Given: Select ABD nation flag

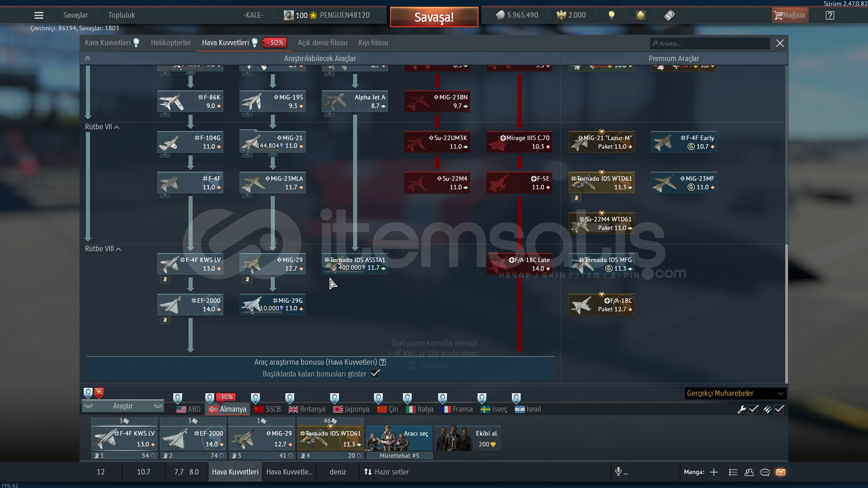Looking at the screenshot, I should tap(189, 409).
